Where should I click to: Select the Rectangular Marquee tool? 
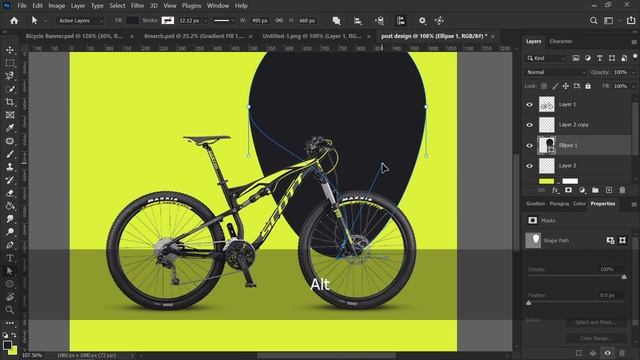[x=10, y=63]
